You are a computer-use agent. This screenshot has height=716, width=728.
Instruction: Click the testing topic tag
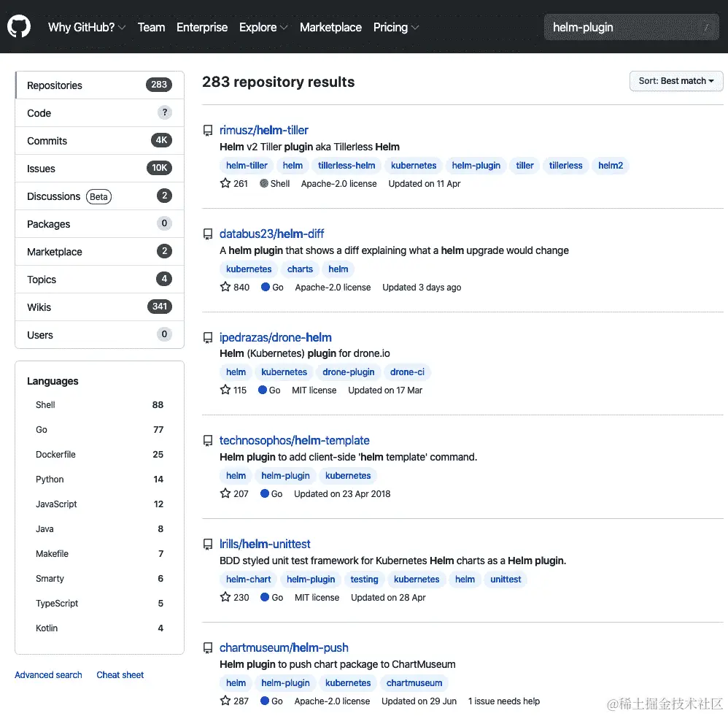pos(364,580)
